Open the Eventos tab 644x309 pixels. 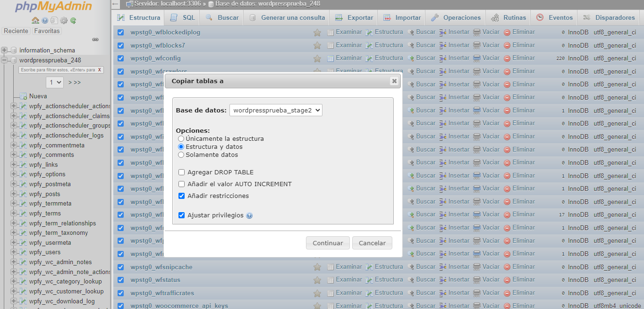555,17
